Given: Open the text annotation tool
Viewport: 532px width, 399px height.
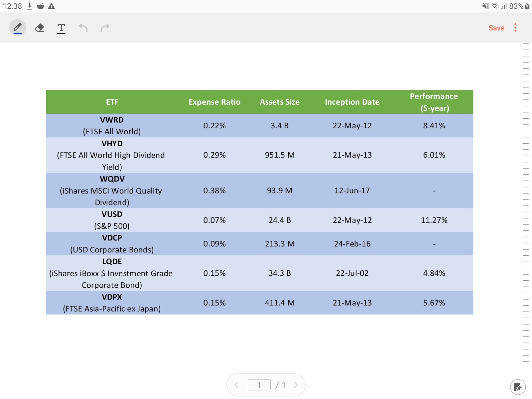Looking at the screenshot, I should (61, 28).
